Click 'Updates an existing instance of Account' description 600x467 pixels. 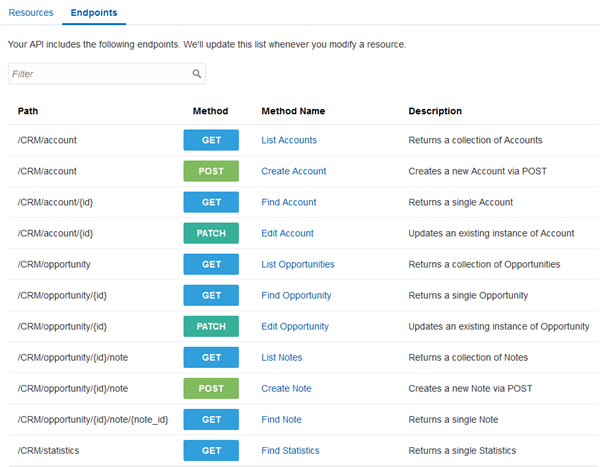pos(491,233)
